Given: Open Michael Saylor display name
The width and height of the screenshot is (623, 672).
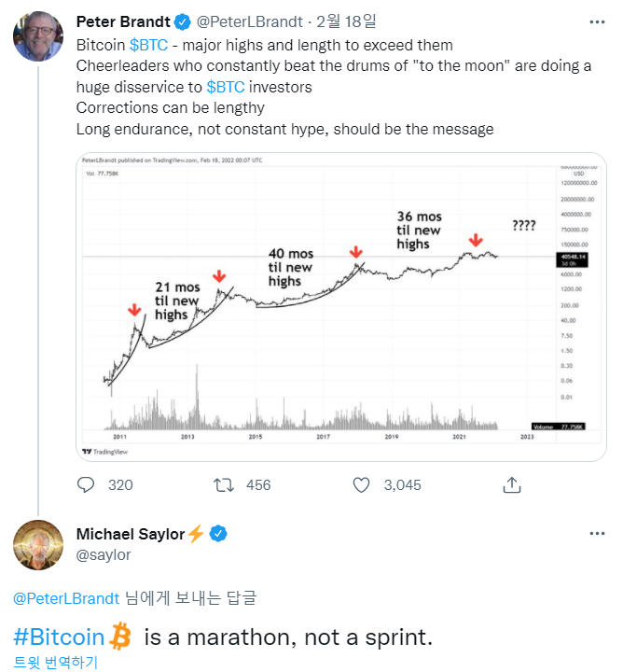Looking at the screenshot, I should coord(131,534).
